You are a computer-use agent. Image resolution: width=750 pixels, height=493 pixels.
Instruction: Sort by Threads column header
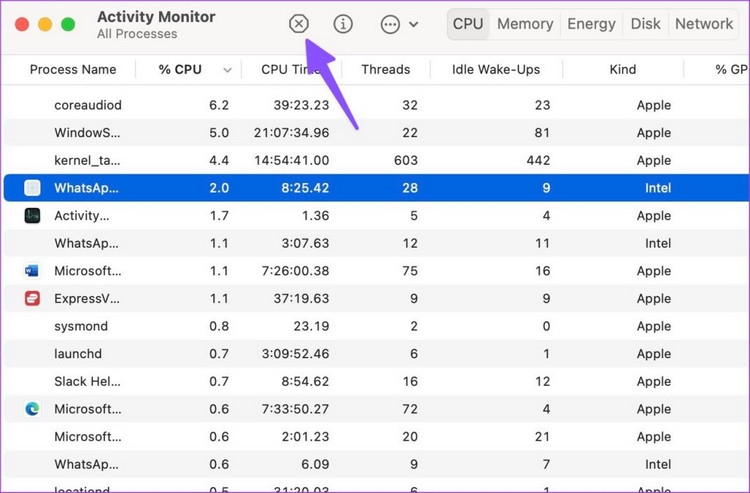tap(385, 70)
